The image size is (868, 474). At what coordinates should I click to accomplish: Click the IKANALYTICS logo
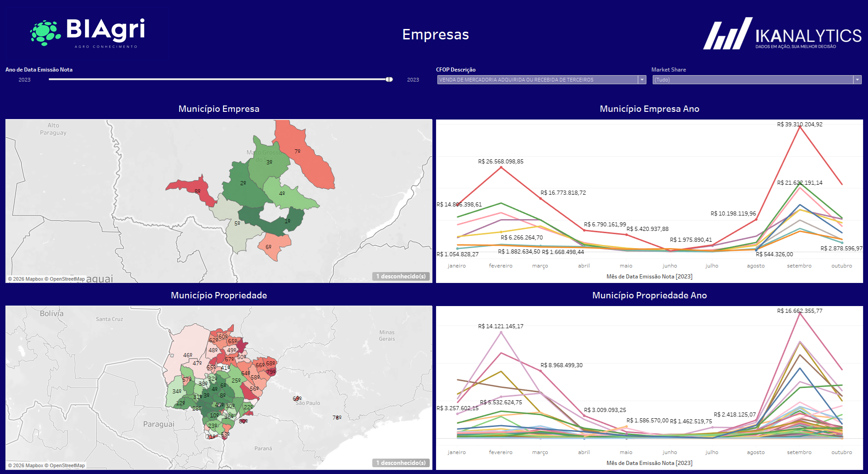782,34
